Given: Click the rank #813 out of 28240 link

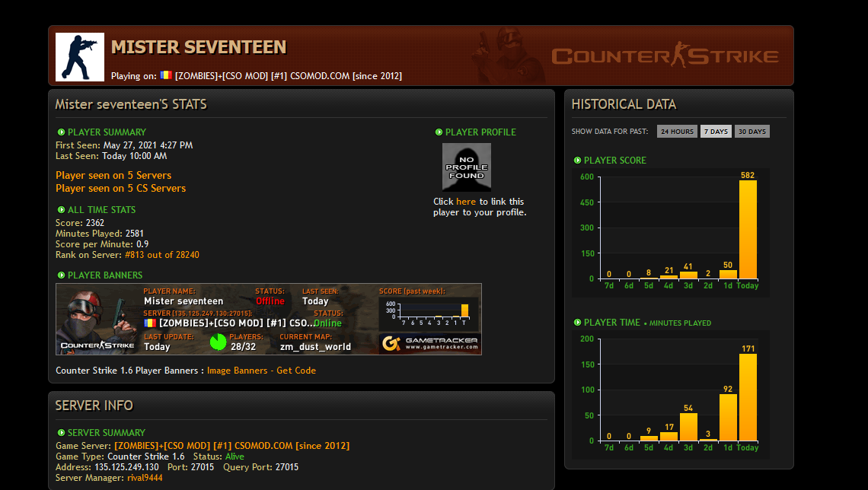Looking at the screenshot, I should pyautogui.click(x=161, y=255).
